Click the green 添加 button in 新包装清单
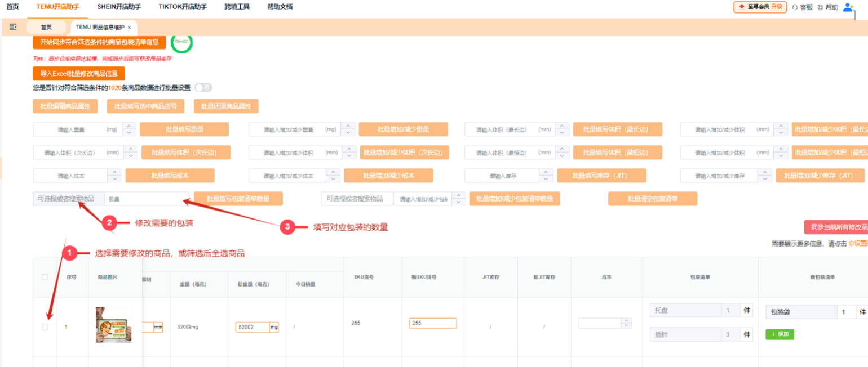Viewport: 868px width, 367px height. pos(780,334)
